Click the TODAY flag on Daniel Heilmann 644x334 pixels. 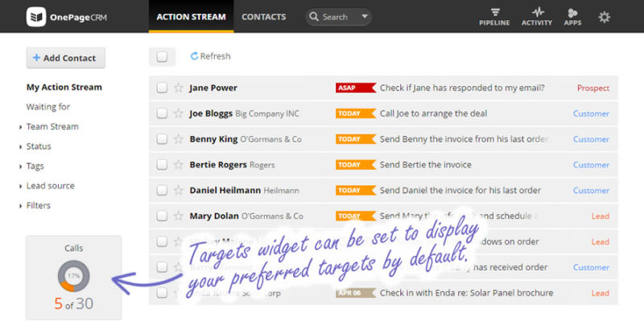(x=356, y=190)
